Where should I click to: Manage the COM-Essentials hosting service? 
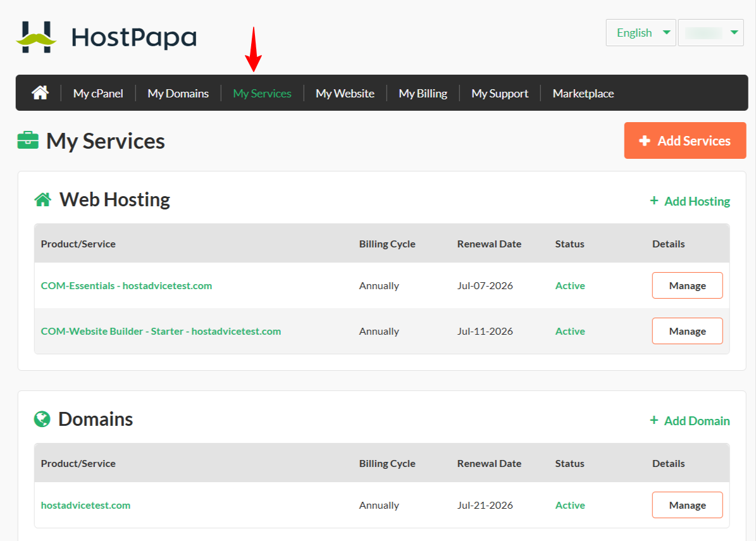click(688, 285)
